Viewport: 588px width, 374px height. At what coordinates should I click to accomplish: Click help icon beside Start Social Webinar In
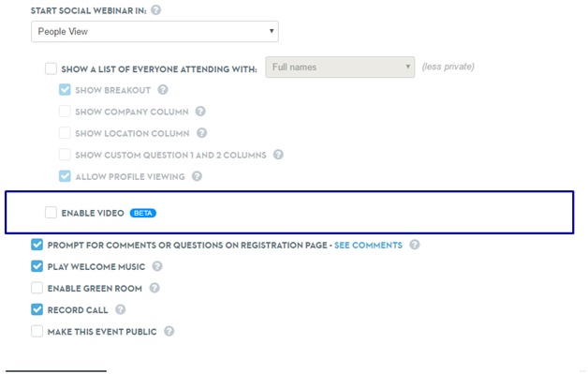click(x=156, y=10)
